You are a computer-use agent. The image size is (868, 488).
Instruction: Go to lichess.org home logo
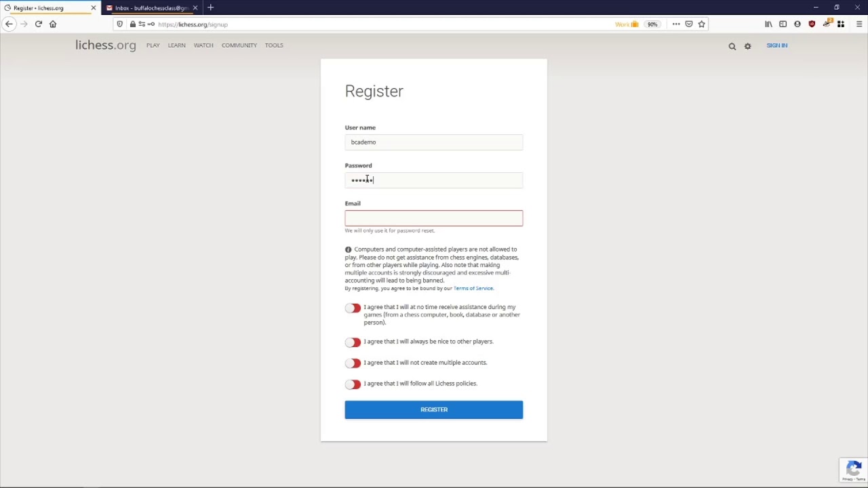tap(106, 45)
